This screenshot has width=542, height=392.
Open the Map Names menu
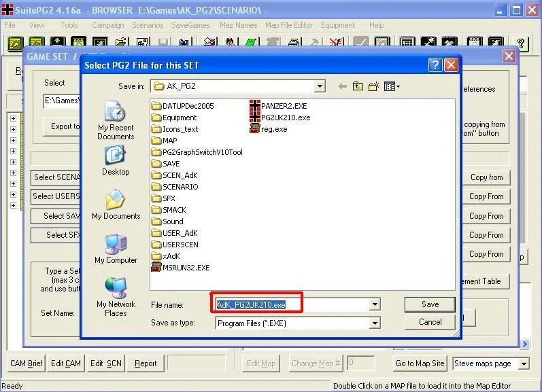click(239, 25)
